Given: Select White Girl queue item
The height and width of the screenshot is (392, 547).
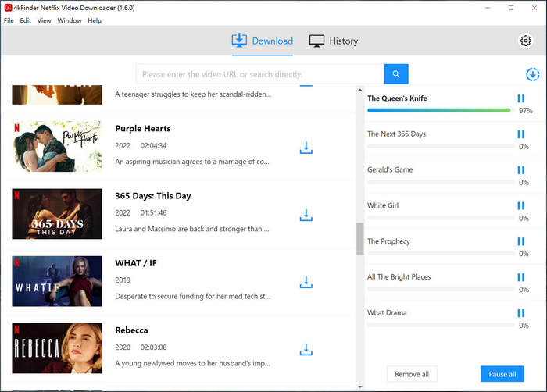Looking at the screenshot, I should click(383, 206).
